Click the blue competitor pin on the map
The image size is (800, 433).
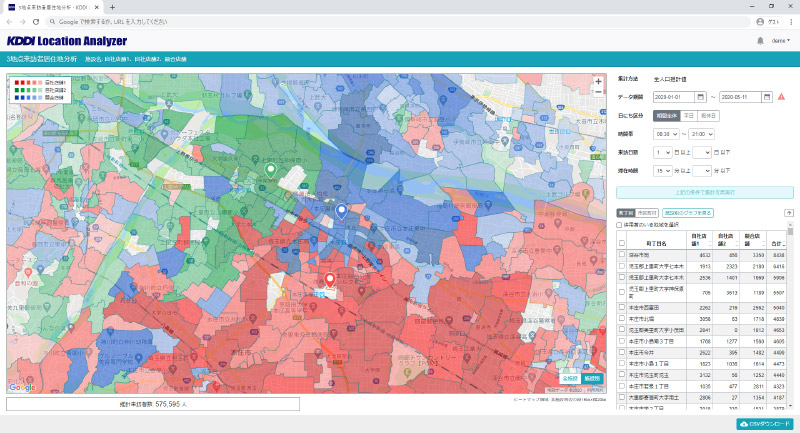[341, 211]
